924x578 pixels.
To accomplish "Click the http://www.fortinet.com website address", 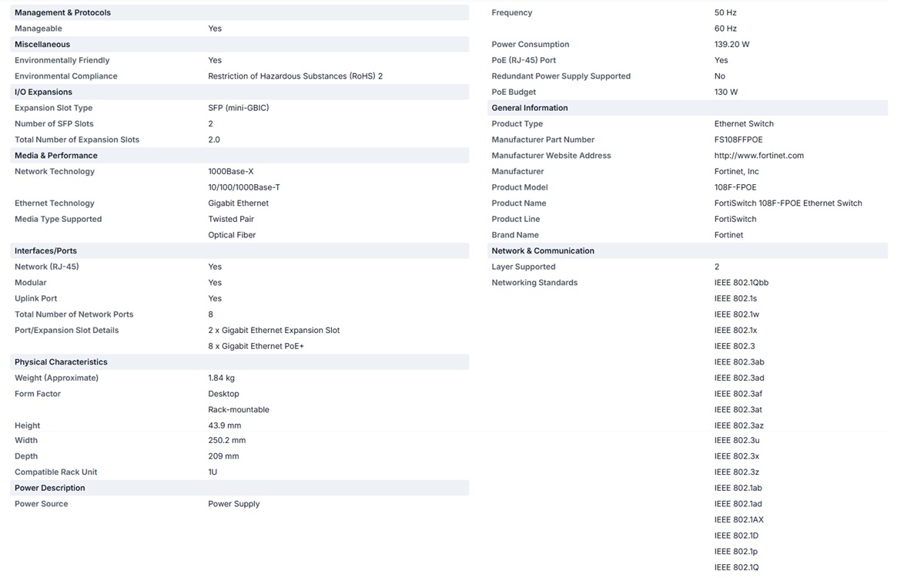I will click(758, 156).
